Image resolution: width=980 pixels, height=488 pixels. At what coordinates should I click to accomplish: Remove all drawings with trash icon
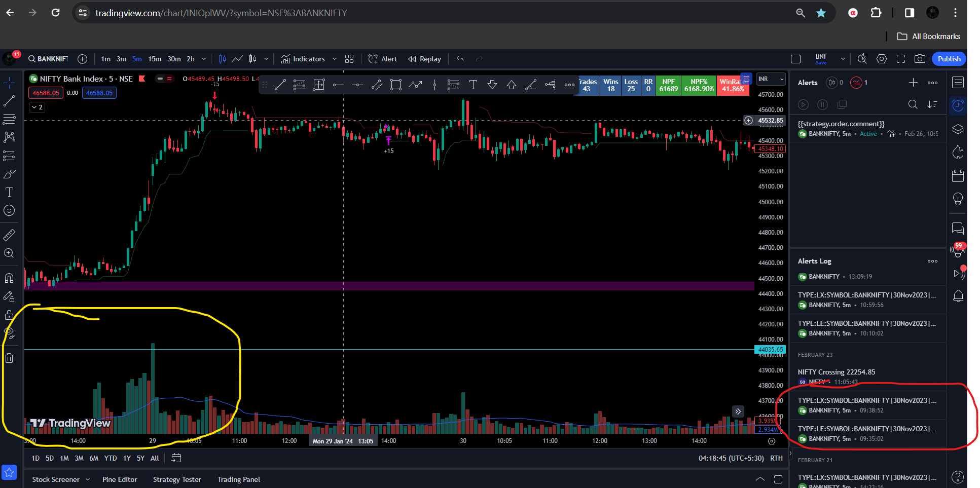click(9, 358)
